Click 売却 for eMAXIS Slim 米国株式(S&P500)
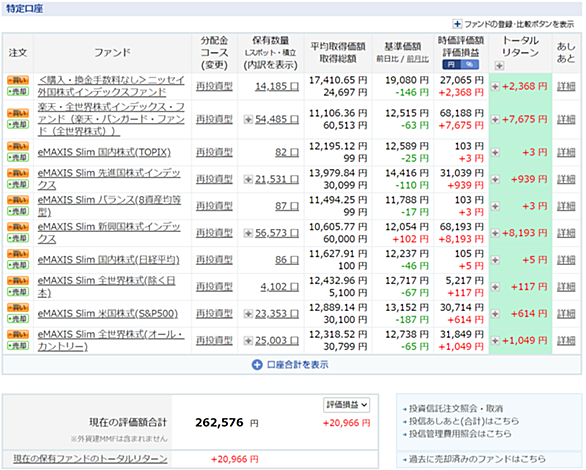This screenshot has width=586, height=470. [18, 319]
